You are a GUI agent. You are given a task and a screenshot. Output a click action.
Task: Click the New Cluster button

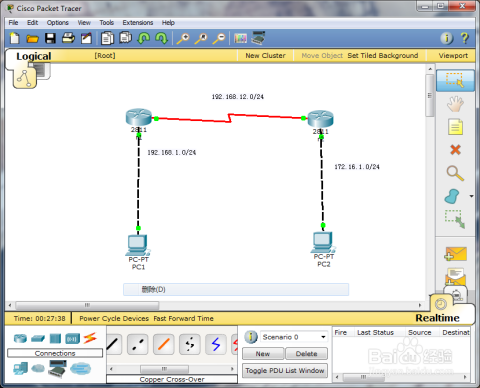[x=265, y=56]
